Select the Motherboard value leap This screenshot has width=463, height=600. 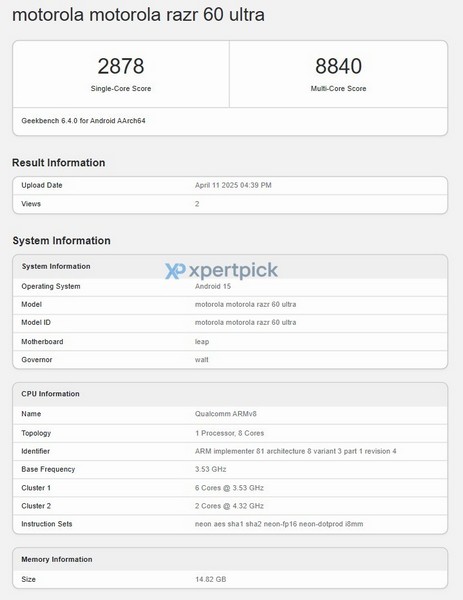[202, 342]
